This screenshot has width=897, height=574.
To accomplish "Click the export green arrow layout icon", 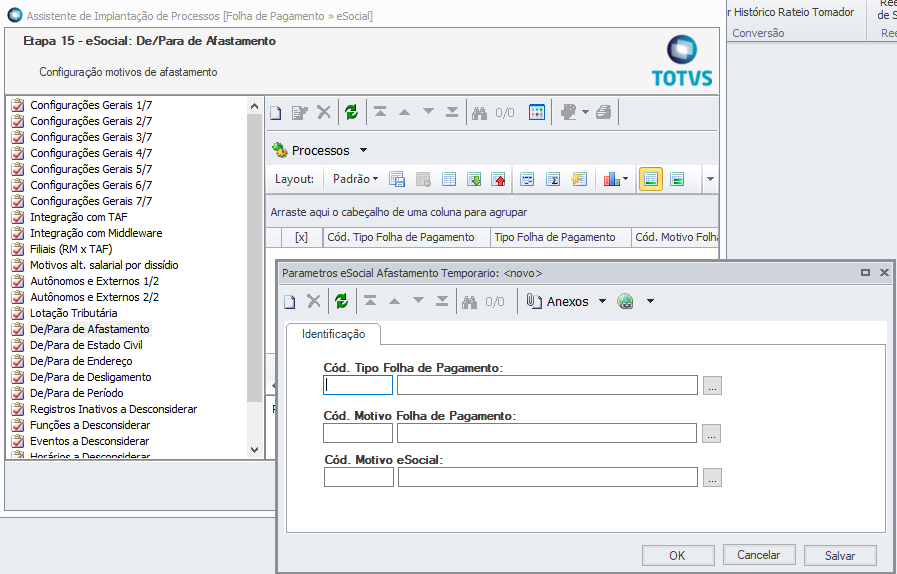I will tap(474, 179).
